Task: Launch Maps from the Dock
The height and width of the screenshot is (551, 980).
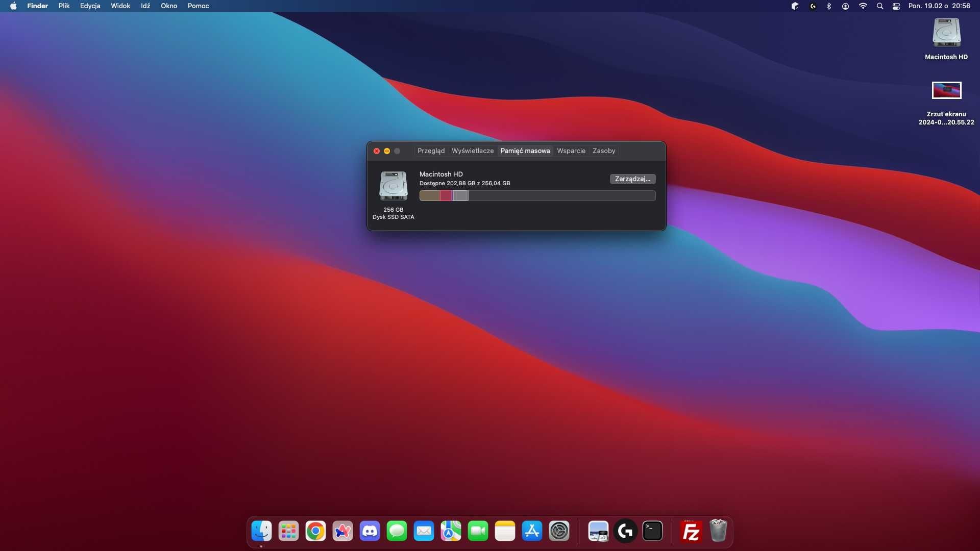Action: pos(451,531)
